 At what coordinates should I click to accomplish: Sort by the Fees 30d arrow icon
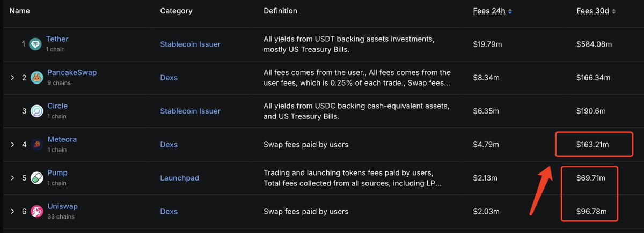pos(613,11)
